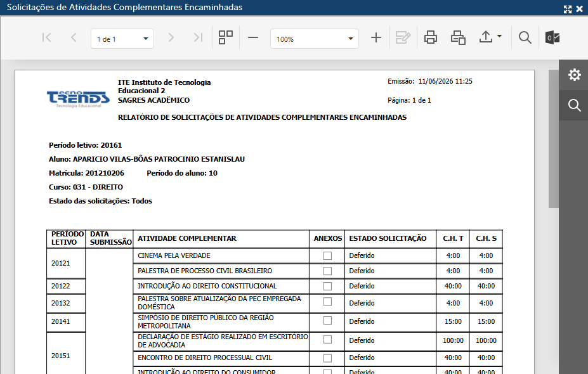Click 15:00 C.H. S value
This screenshot has width=588, height=374.
486,321
